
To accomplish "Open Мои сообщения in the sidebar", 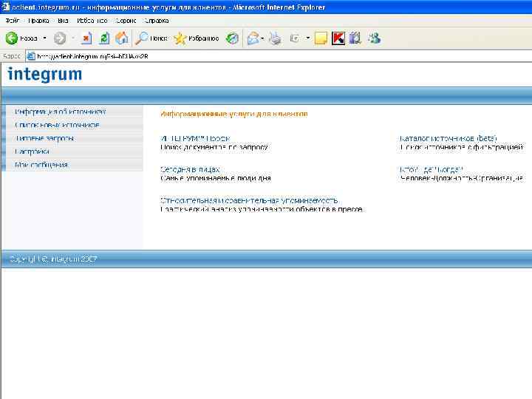I will (41, 165).
